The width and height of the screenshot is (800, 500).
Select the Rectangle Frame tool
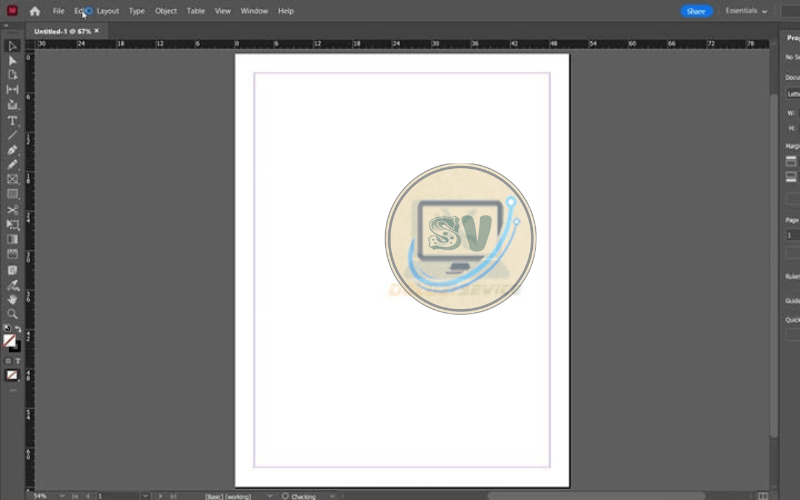pos(12,179)
